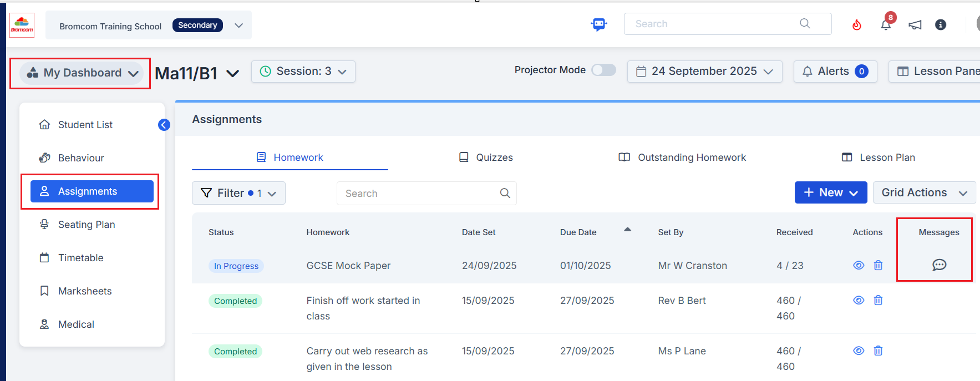Delete 'Finish off work started in class'

878,300
